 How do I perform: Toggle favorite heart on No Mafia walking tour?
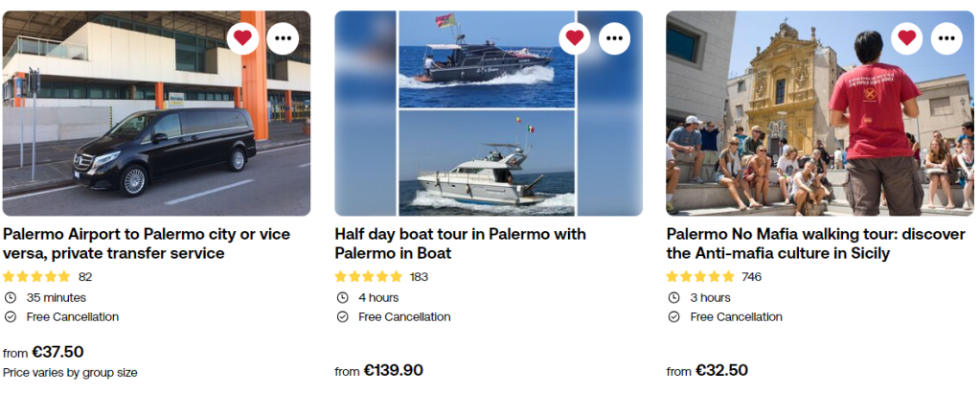tap(906, 38)
